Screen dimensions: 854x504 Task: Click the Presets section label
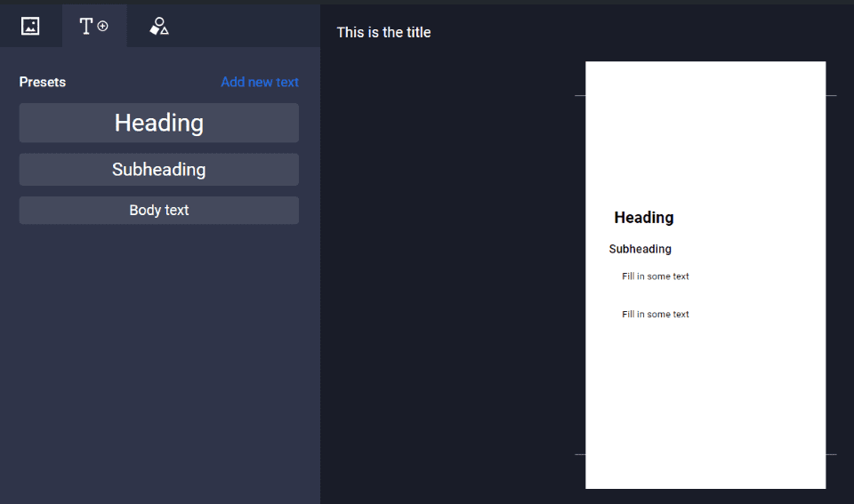coord(43,82)
